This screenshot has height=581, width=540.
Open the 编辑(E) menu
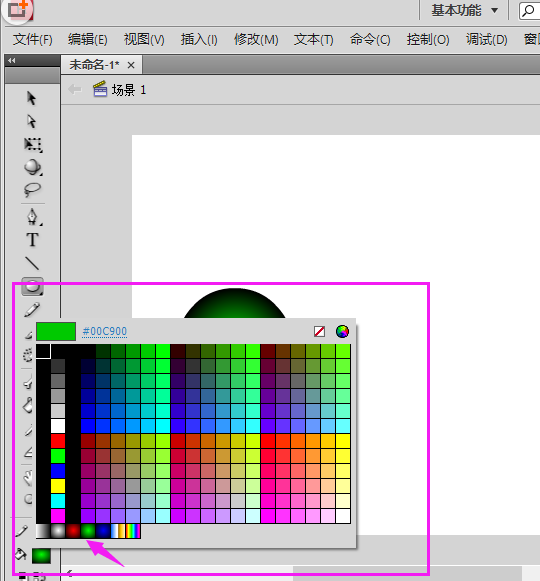pyautogui.click(x=87, y=39)
